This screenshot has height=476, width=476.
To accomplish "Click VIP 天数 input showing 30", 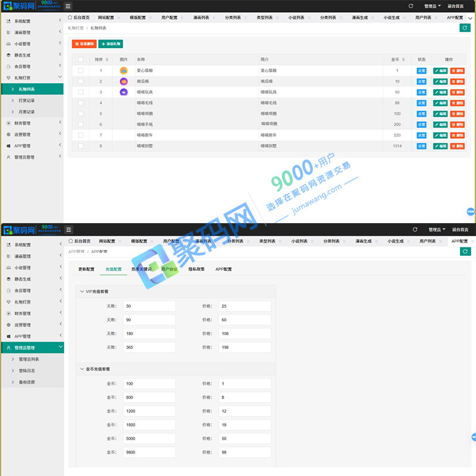I will coord(149,306).
